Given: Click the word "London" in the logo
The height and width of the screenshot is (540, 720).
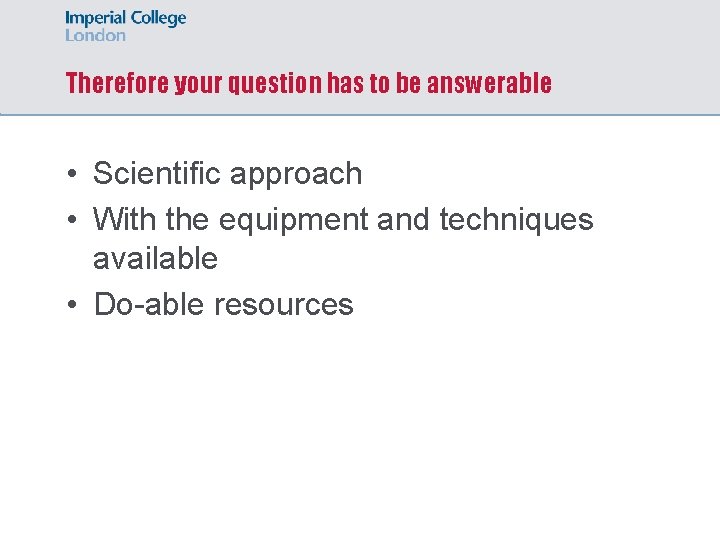Looking at the screenshot, I should point(95,35).
